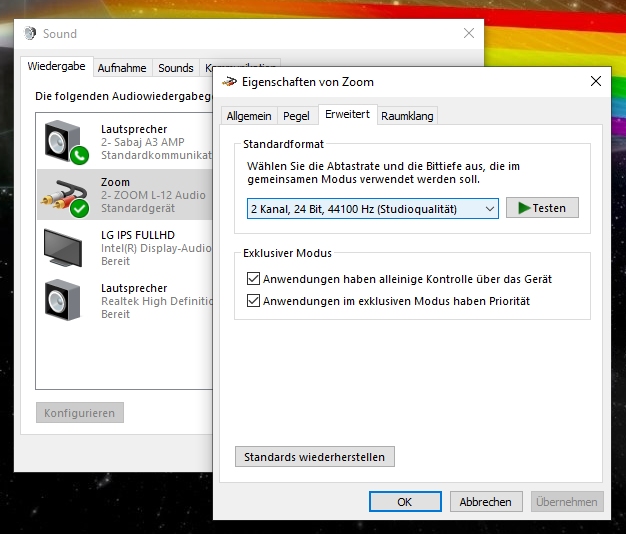Select the Realtek High Definition speaker icon
The width and height of the screenshot is (626, 534).
(x=63, y=300)
